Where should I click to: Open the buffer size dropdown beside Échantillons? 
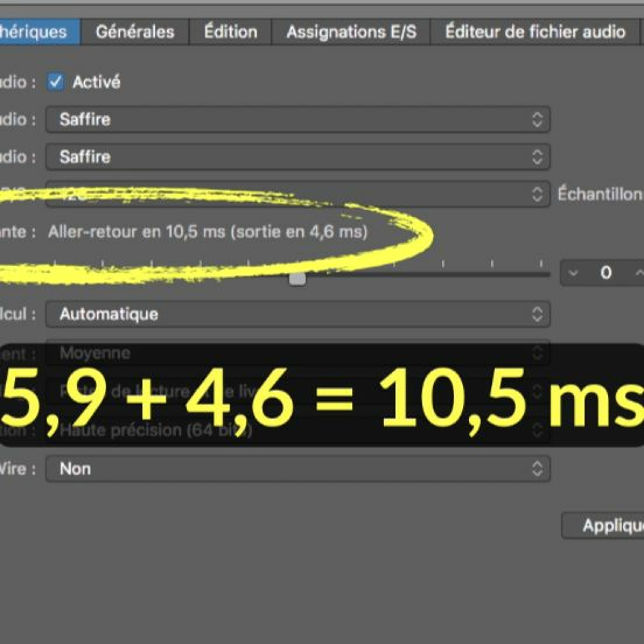pos(298,194)
